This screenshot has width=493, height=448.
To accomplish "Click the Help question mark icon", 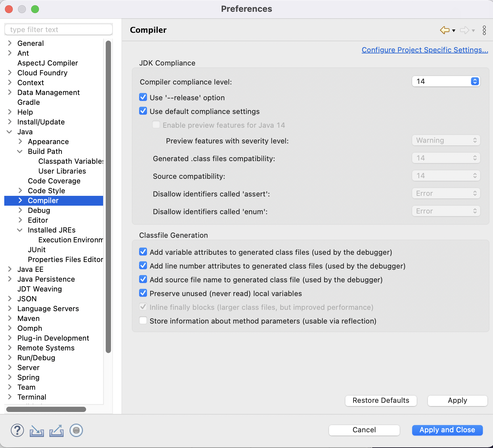I will pos(17,430).
